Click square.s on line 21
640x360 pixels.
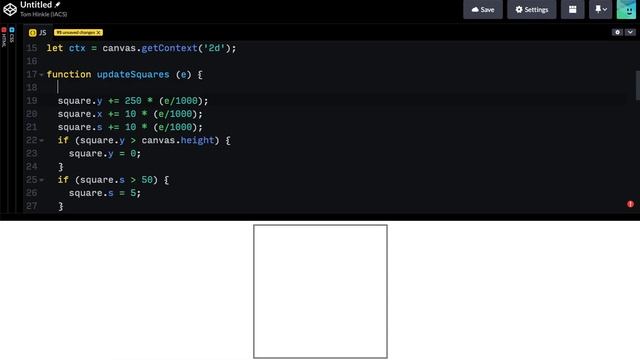(80, 127)
